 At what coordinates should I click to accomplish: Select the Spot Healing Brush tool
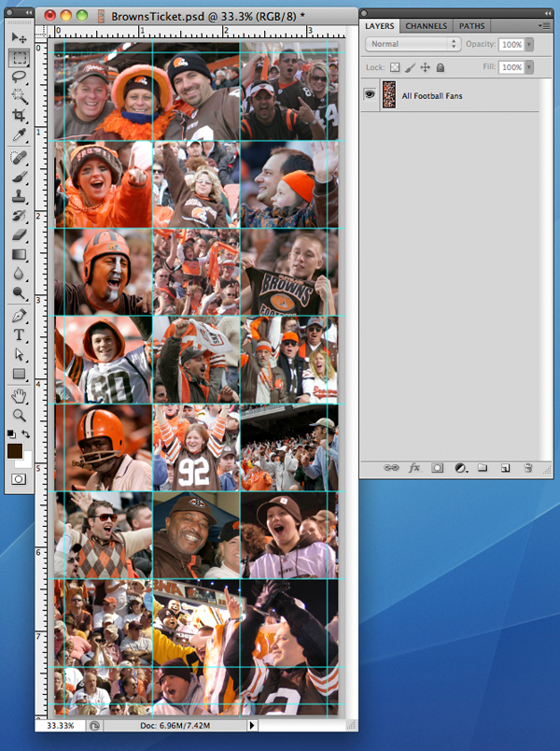click(x=20, y=158)
